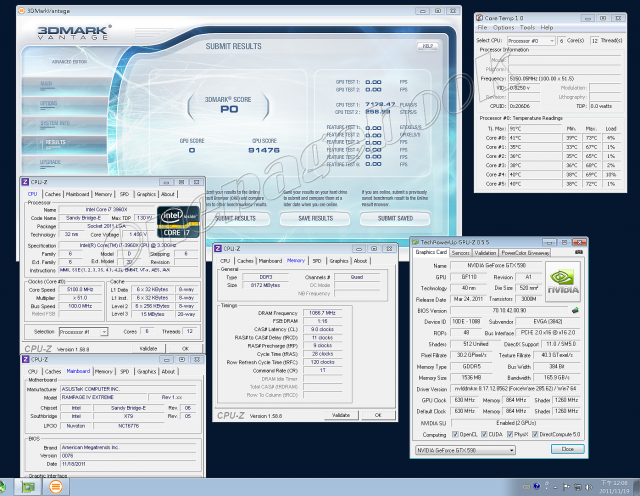Toggle the PhysX checkbox in GPU-Z

point(510,434)
